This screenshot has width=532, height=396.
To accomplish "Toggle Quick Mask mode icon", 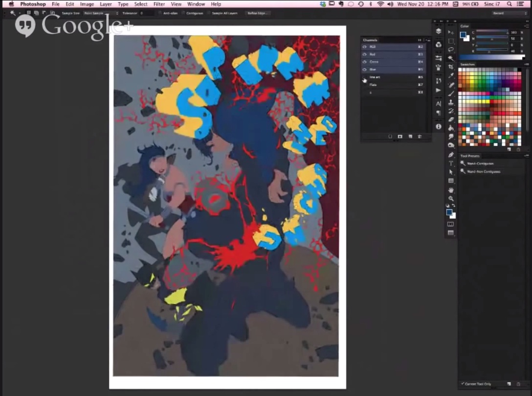I will point(450,224).
